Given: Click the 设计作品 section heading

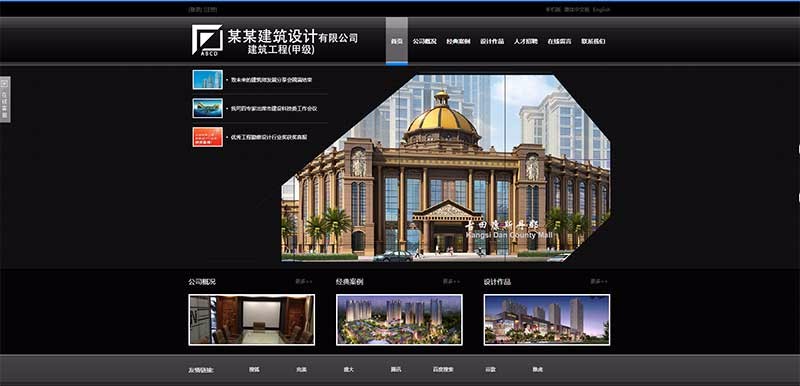Looking at the screenshot, I should click(497, 281).
